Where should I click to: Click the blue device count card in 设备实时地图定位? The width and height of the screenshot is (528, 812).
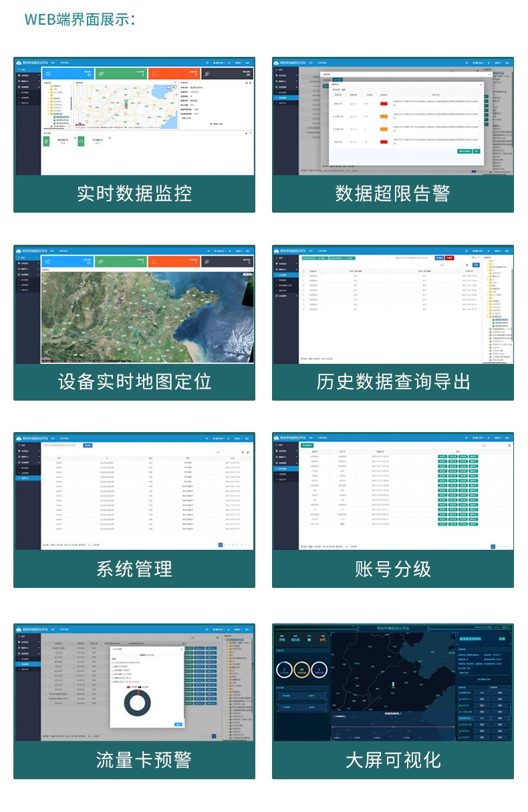[68, 262]
